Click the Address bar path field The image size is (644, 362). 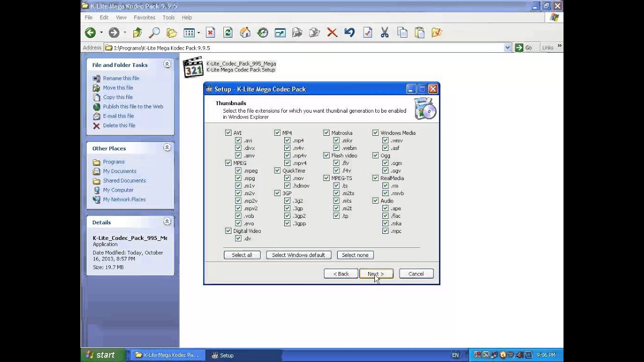307,48
